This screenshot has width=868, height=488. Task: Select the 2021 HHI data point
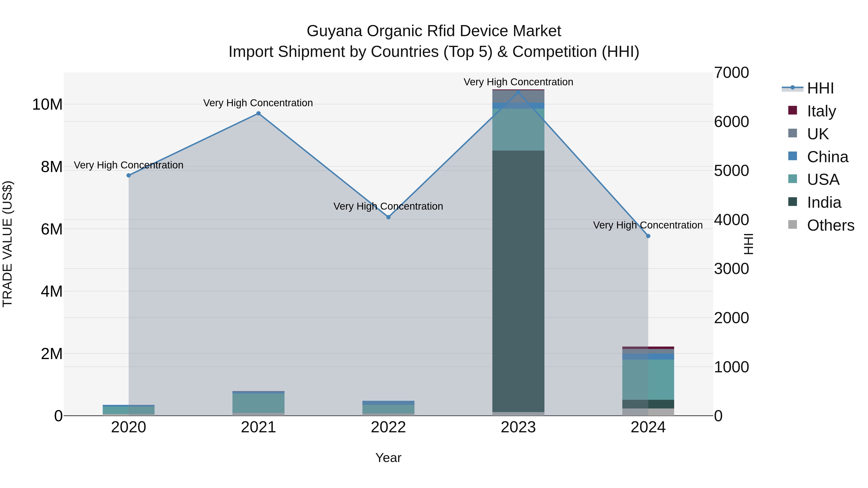258,114
